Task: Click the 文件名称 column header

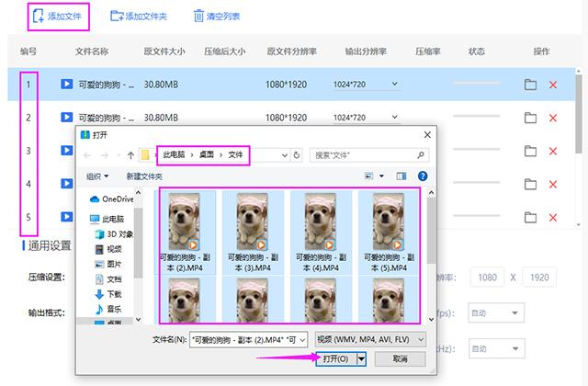Action: click(92, 51)
